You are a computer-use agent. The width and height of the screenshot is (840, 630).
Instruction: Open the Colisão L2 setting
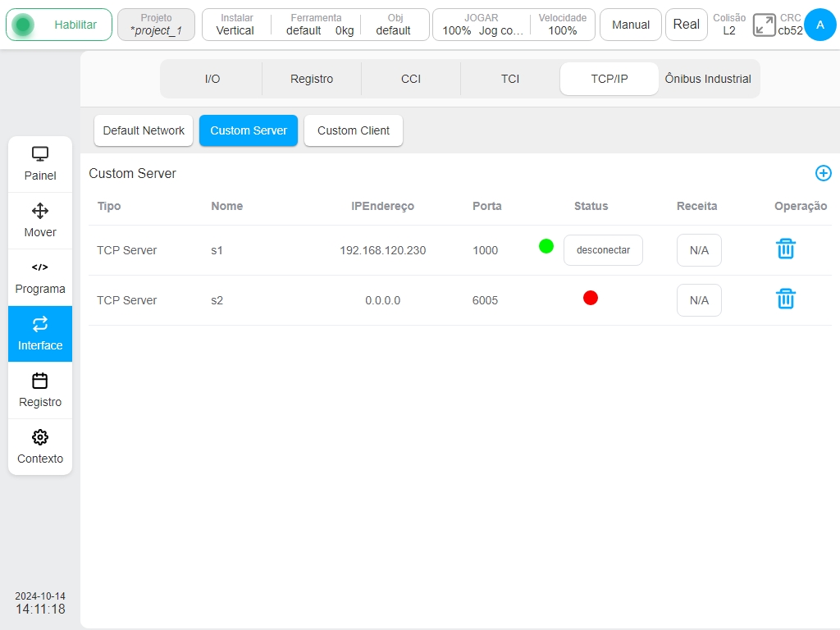click(x=729, y=25)
